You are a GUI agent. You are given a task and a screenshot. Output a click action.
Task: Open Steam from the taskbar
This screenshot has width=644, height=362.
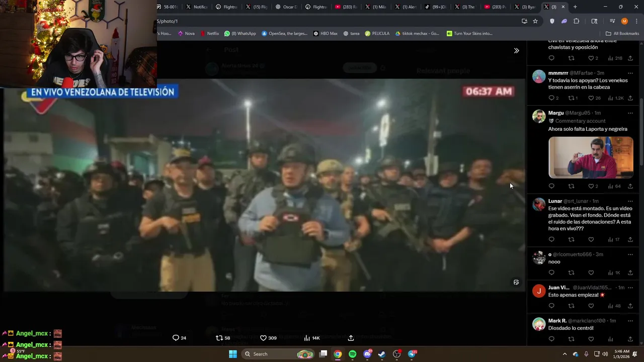[x=382, y=354]
